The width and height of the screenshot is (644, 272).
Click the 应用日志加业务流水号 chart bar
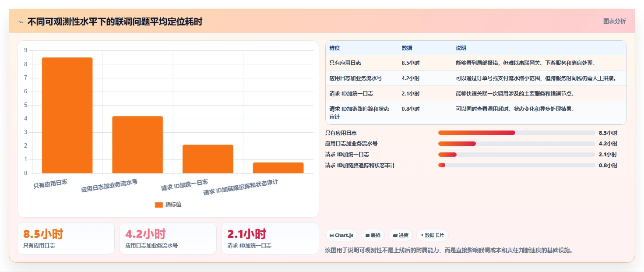137,145
